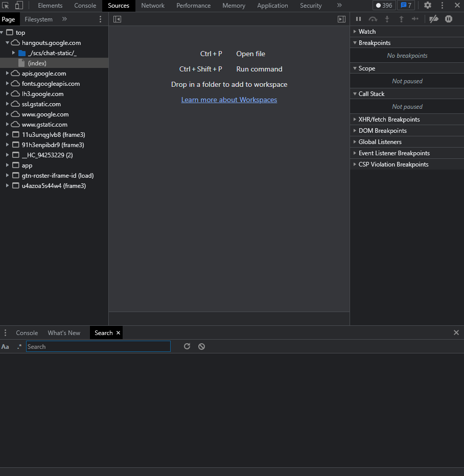This screenshot has height=476, width=464.
Task: Switch to the Elements tab
Action: [50, 6]
